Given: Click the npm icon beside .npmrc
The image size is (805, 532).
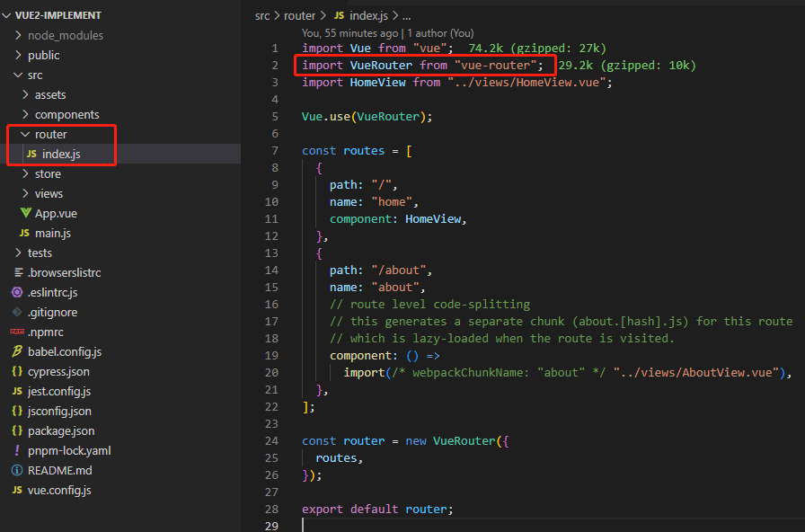Looking at the screenshot, I should pyautogui.click(x=17, y=332).
